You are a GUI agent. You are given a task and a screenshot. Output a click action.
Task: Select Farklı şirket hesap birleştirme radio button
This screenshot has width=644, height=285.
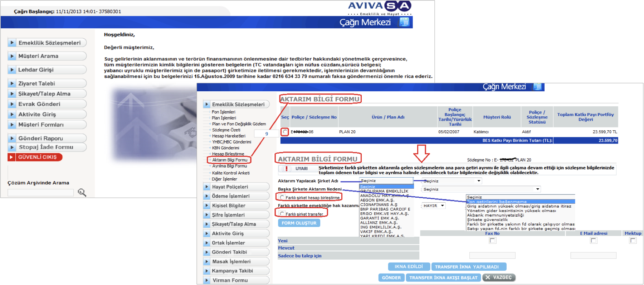(x=282, y=197)
